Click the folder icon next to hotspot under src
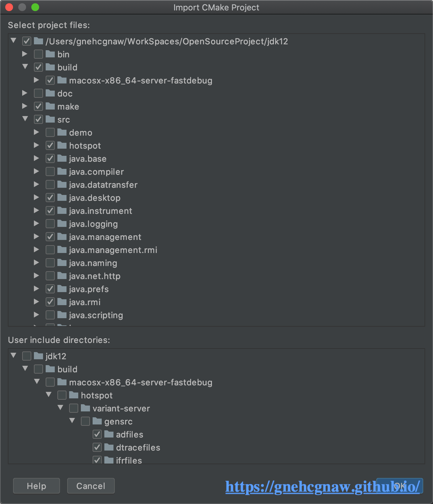This screenshot has width=433, height=504. [62, 145]
